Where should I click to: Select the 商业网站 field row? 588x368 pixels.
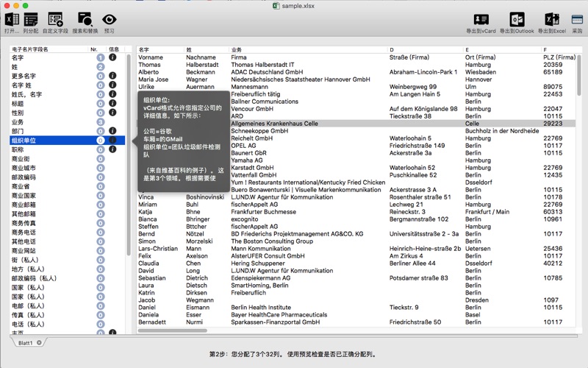[x=68, y=251]
